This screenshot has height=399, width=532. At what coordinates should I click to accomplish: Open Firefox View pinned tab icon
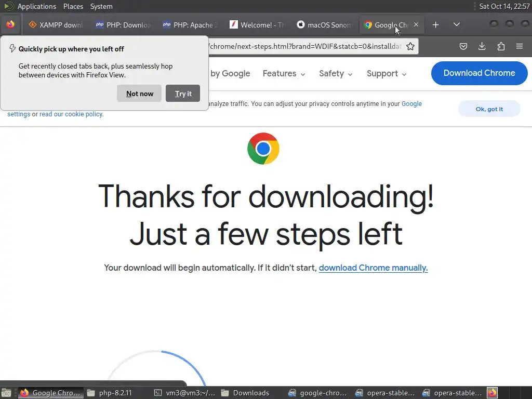click(10, 24)
